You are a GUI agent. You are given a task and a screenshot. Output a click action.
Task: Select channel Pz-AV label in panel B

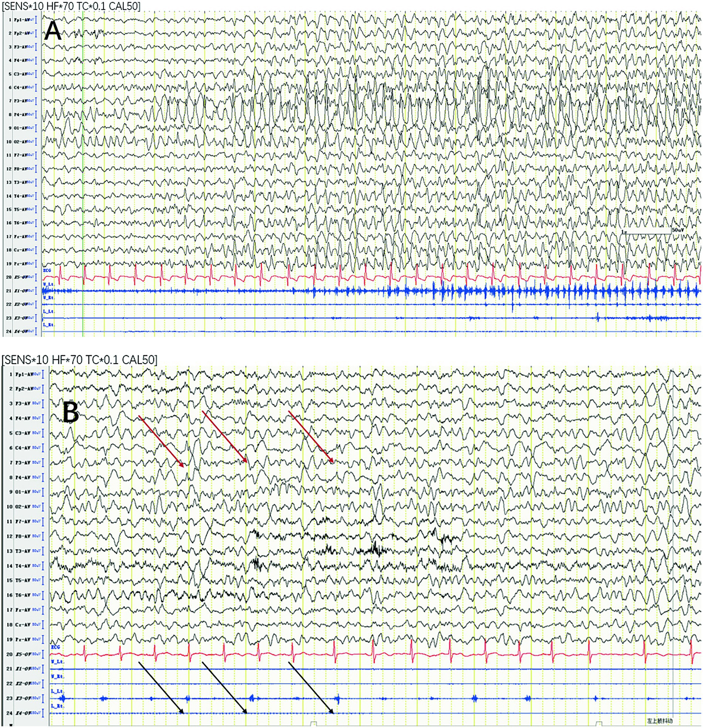(23, 640)
